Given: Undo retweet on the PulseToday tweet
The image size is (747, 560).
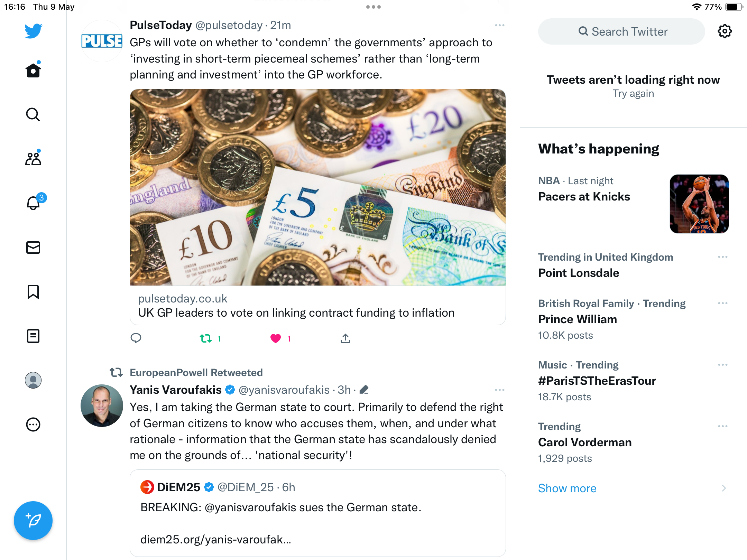Looking at the screenshot, I should (206, 338).
